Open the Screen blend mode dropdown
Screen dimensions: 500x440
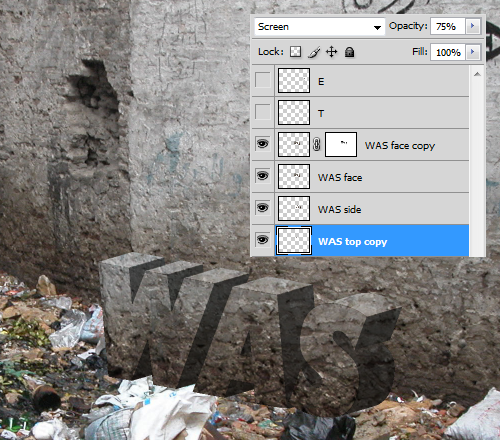pos(319,27)
